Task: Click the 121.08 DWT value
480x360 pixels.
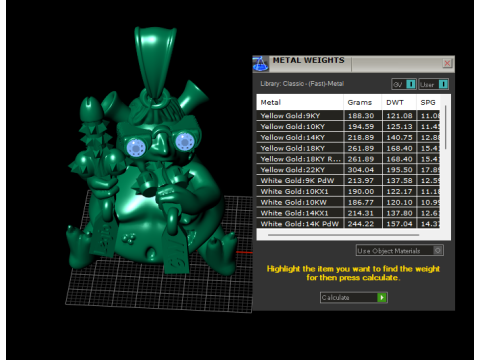Action: click(x=399, y=116)
